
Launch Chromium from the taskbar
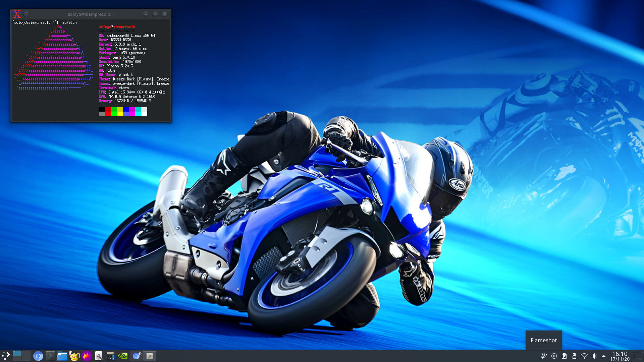point(38,356)
